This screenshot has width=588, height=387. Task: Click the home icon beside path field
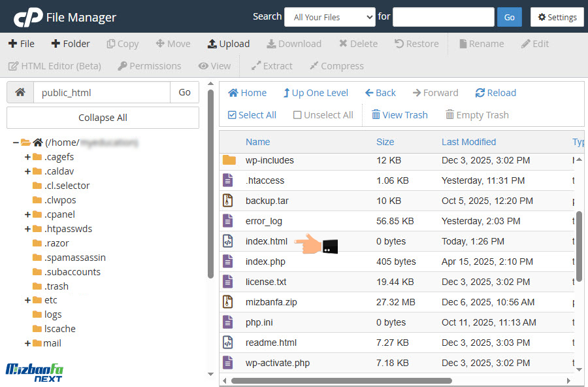pyautogui.click(x=20, y=93)
